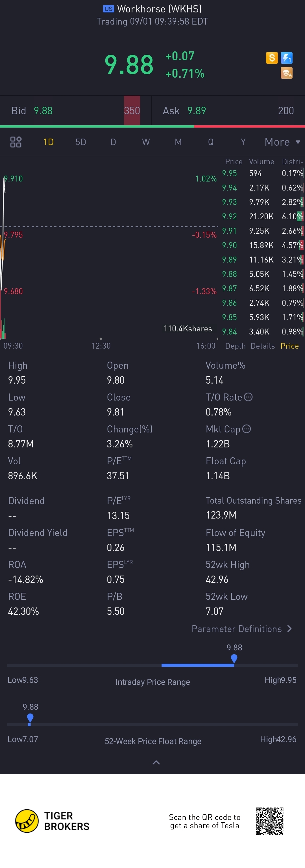Image resolution: width=305 pixels, height=868 pixels.
Task: Tap the Tiger Brokers logo
Action: (x=52, y=821)
